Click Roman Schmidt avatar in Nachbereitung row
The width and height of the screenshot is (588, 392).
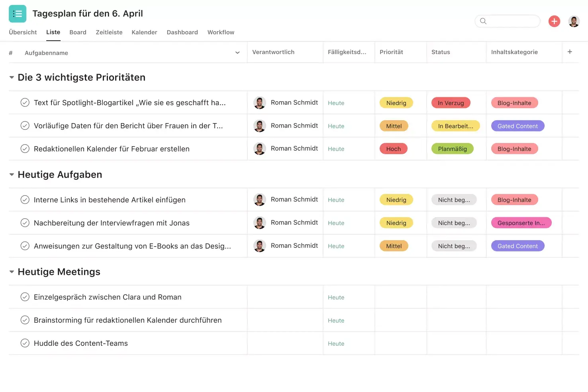tap(260, 223)
